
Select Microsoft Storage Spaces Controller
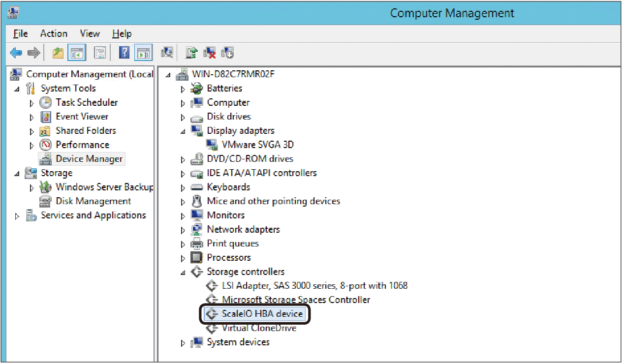coord(296,300)
